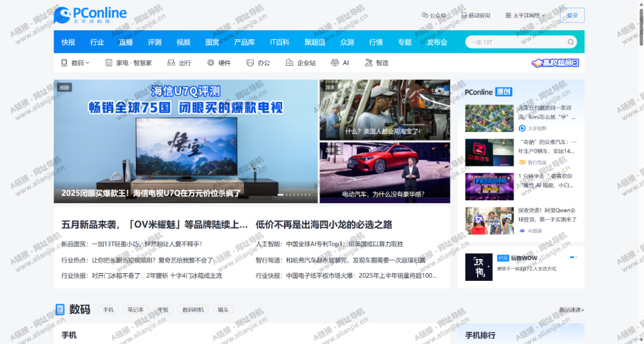Click the AI robot icon
Viewport: 644px width, 344px height.
click(x=335, y=63)
